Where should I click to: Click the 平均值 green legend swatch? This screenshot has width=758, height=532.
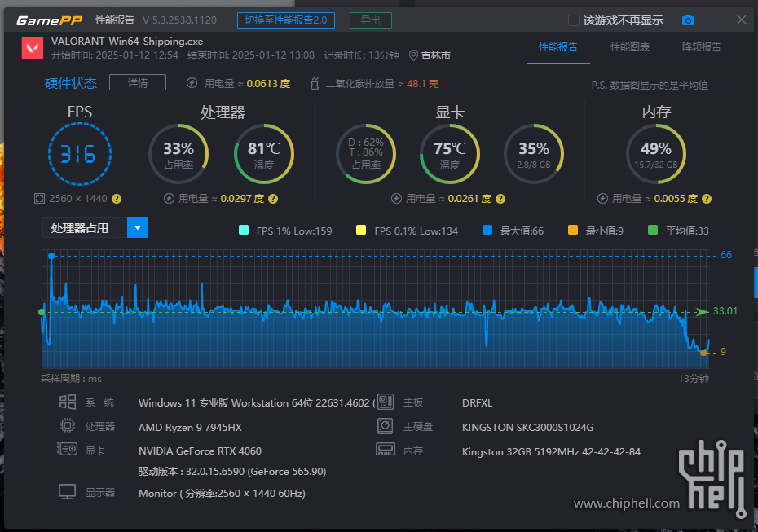point(653,230)
